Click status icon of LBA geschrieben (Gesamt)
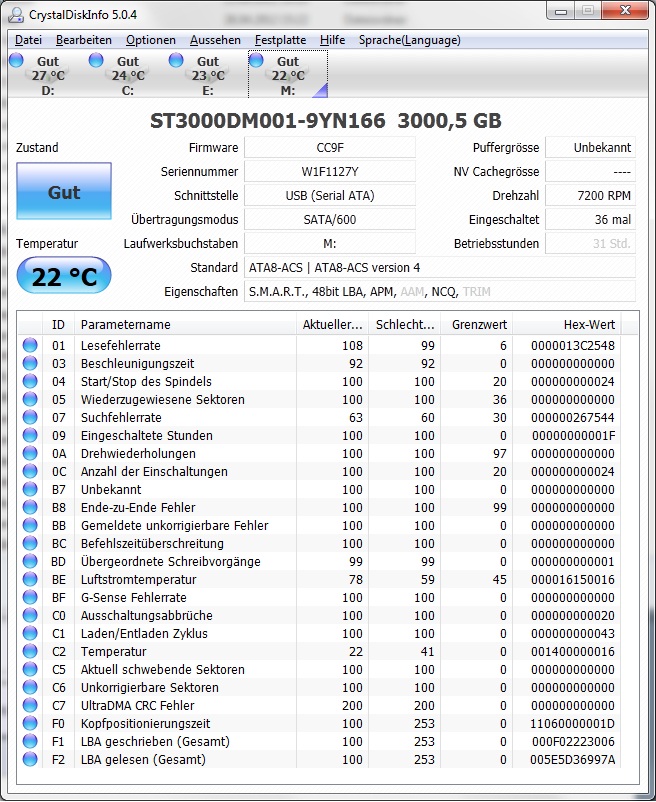656x802 pixels. click(x=30, y=741)
